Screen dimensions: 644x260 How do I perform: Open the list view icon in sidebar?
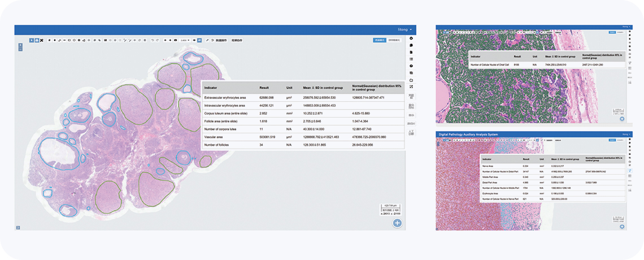[x=411, y=59]
